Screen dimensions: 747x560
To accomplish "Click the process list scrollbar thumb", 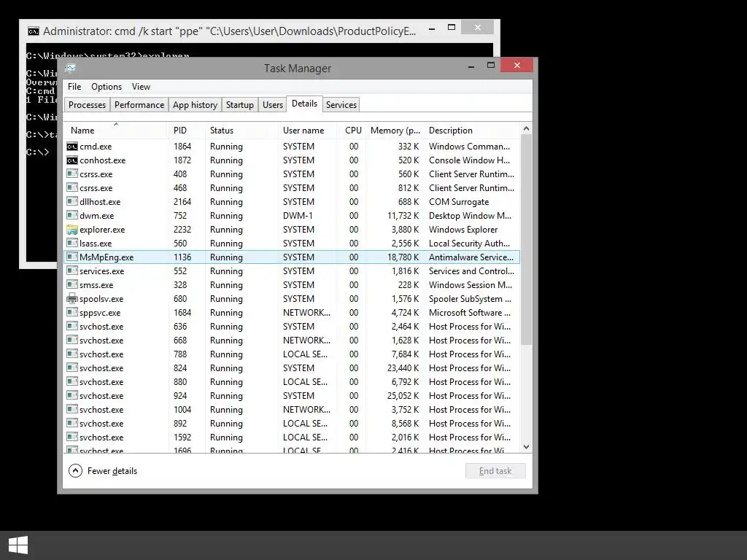I will click(x=527, y=239).
